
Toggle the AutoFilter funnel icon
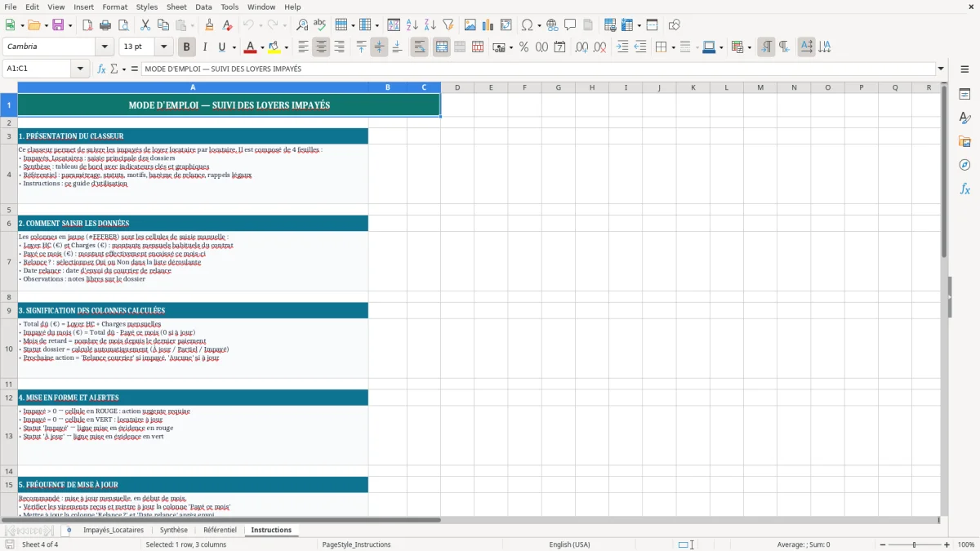tap(448, 25)
